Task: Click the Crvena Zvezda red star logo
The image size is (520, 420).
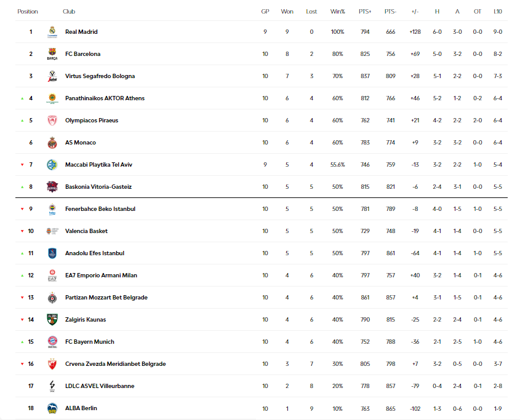Action: click(52, 364)
